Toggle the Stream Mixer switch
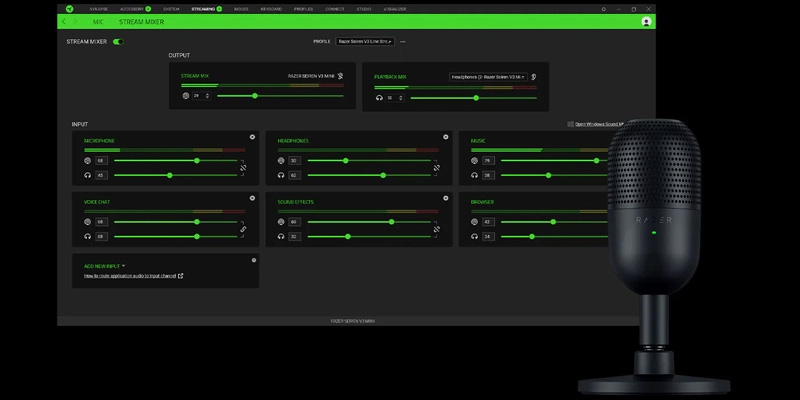Image resolution: width=800 pixels, height=400 pixels. 118,42
